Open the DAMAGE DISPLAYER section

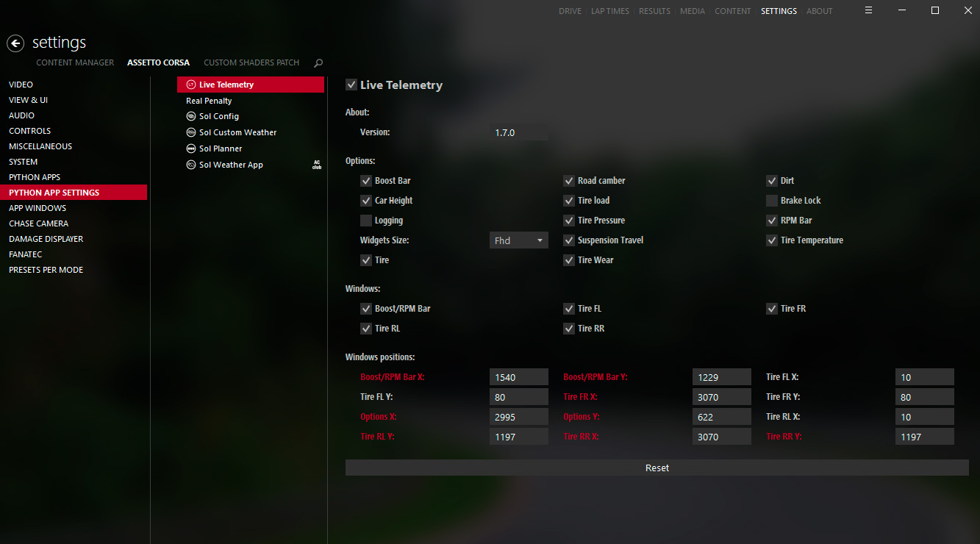click(x=74, y=239)
